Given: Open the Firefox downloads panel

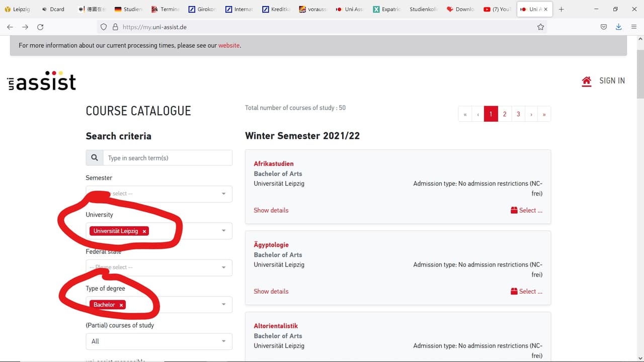Looking at the screenshot, I should point(619,27).
